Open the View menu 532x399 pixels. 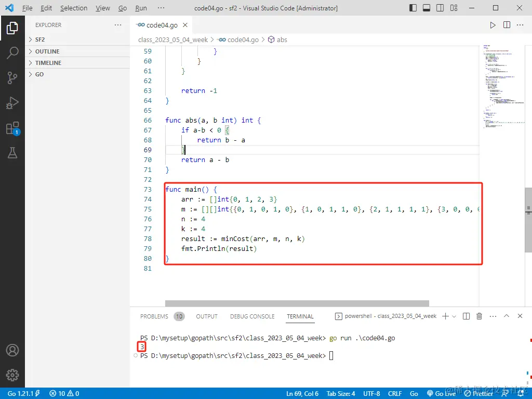102,8
